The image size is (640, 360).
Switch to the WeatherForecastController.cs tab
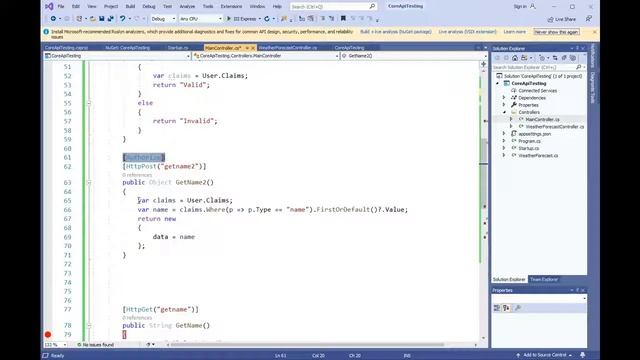[288, 48]
